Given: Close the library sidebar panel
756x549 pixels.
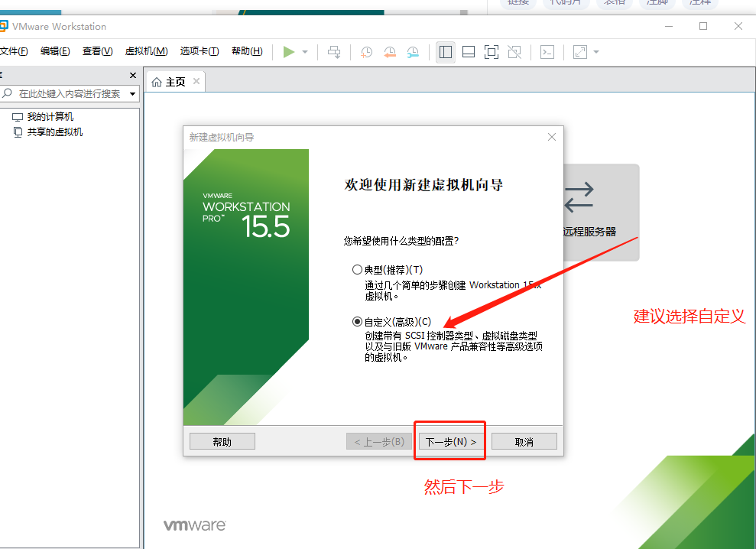Looking at the screenshot, I should [x=133, y=75].
